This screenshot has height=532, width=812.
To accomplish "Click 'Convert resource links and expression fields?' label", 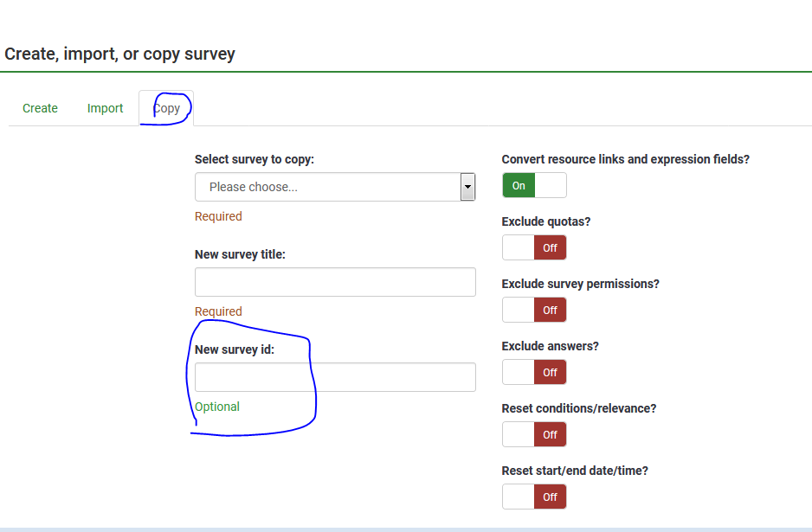I will click(625, 159).
